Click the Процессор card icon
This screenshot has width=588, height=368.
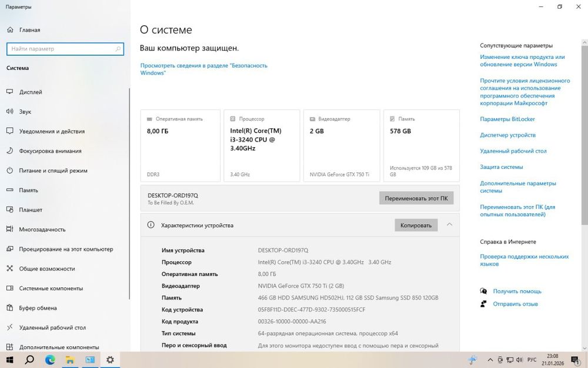[x=232, y=119]
